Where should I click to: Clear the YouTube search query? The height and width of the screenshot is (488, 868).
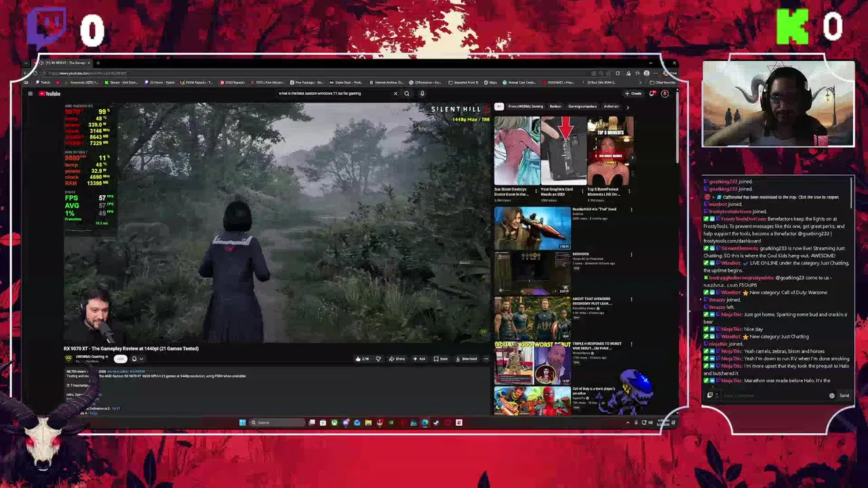(395, 94)
